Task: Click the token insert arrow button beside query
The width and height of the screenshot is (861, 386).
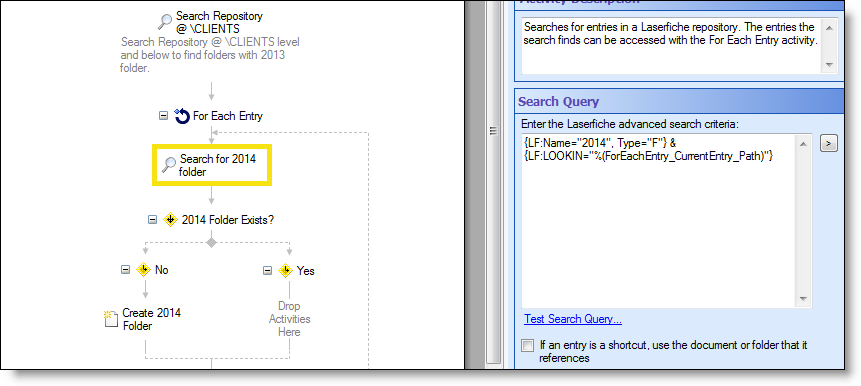Action: coord(829,144)
